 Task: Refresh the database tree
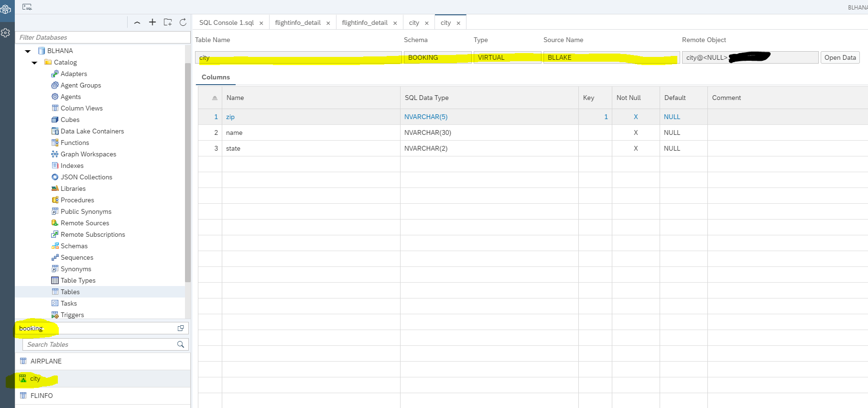click(183, 22)
